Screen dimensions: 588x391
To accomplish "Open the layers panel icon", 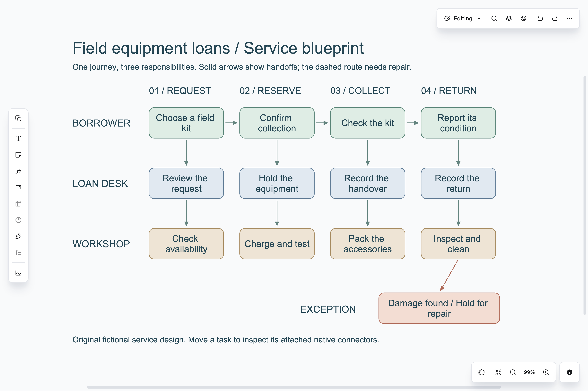I will [509, 19].
